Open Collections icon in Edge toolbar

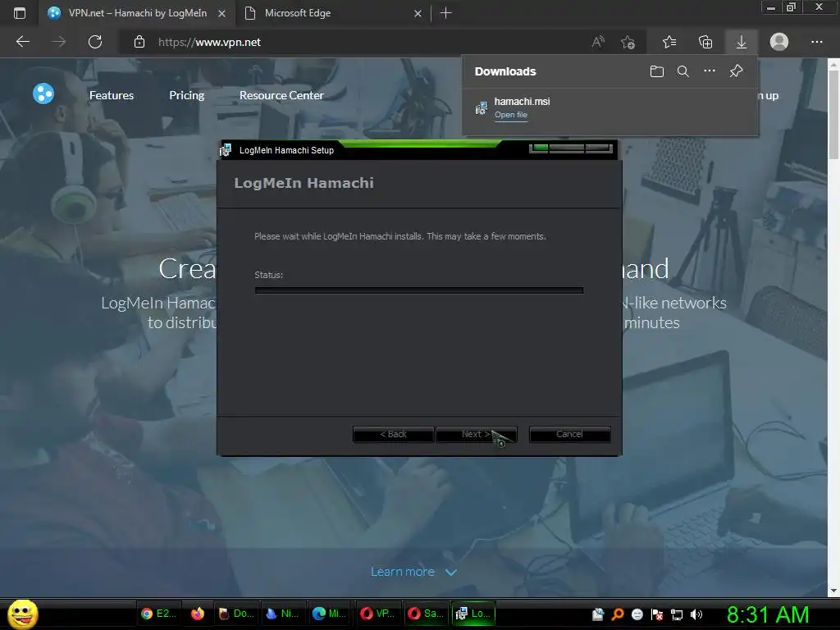705,42
